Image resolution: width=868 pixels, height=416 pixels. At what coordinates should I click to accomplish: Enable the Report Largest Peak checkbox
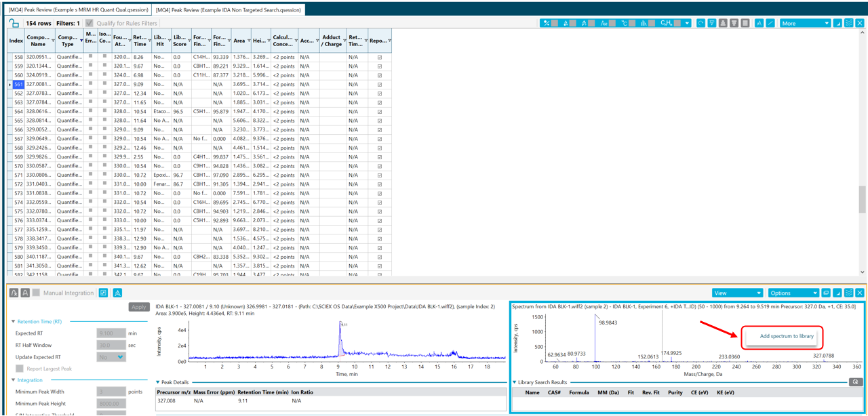pos(20,369)
